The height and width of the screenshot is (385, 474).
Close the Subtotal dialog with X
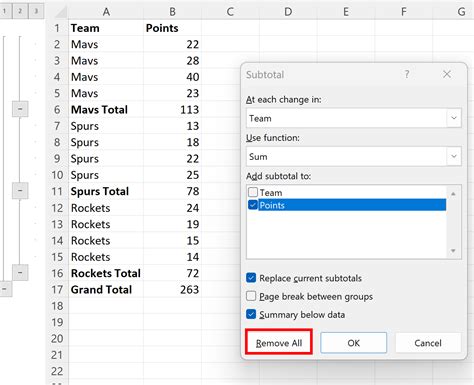(447, 74)
